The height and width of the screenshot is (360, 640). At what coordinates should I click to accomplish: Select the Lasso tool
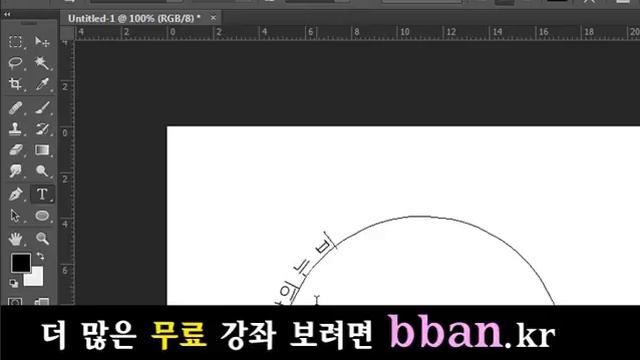16,62
